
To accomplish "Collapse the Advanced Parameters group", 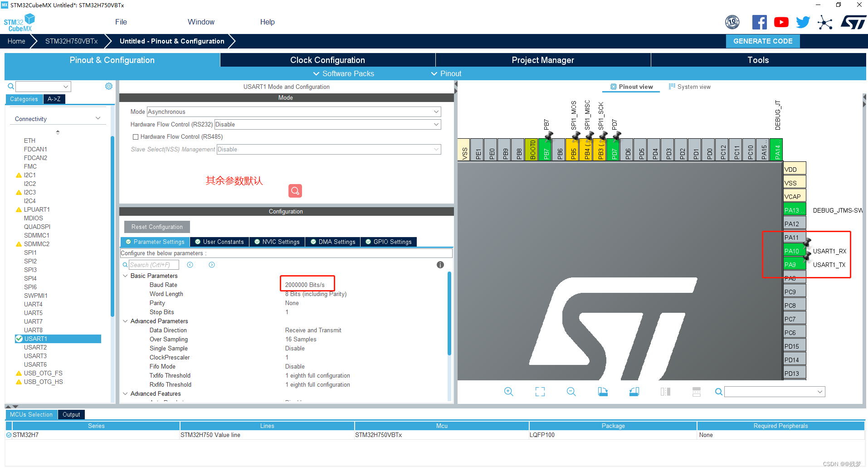I will coord(126,321).
